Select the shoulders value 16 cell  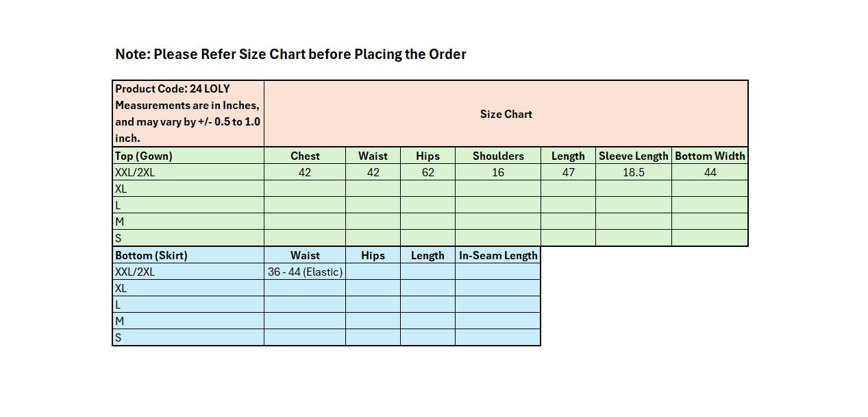pyautogui.click(x=498, y=172)
